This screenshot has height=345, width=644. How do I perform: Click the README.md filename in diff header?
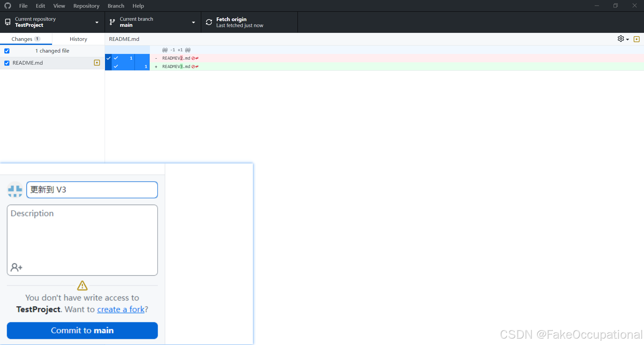point(124,39)
